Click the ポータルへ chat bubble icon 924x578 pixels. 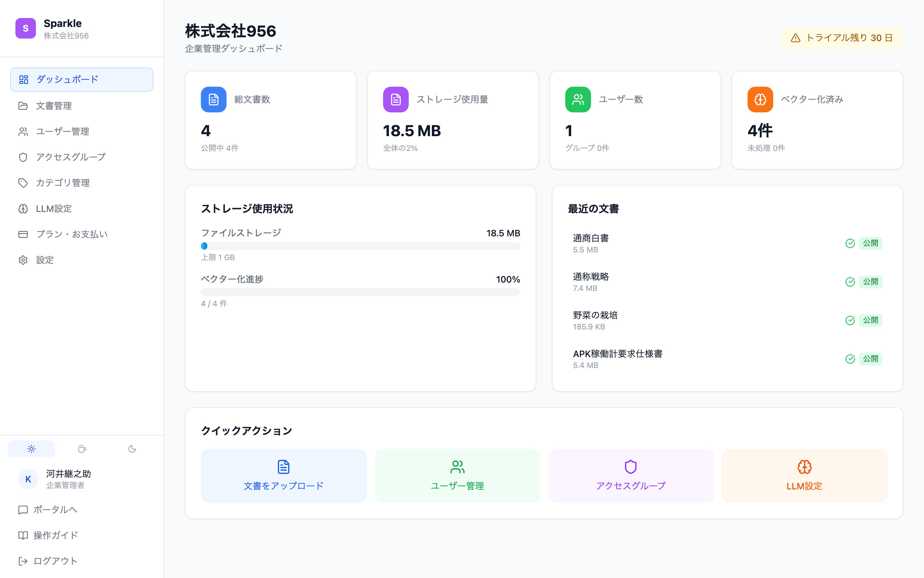click(x=23, y=510)
